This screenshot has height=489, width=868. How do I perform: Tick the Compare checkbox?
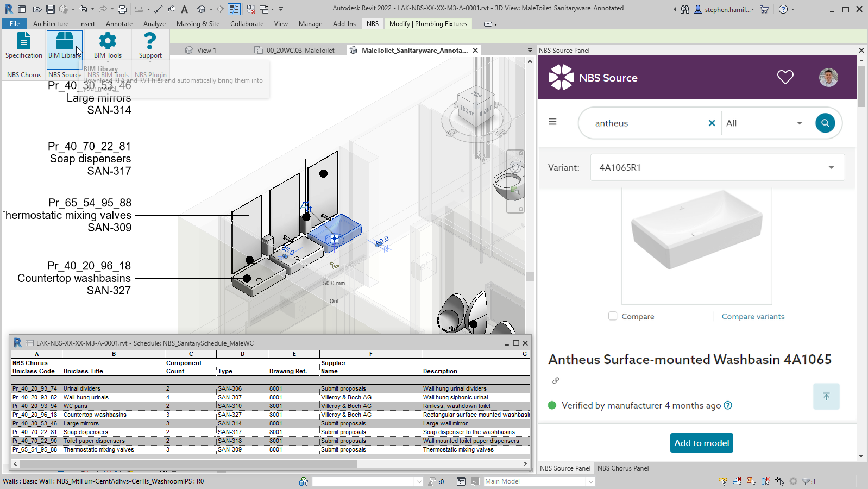tap(613, 316)
